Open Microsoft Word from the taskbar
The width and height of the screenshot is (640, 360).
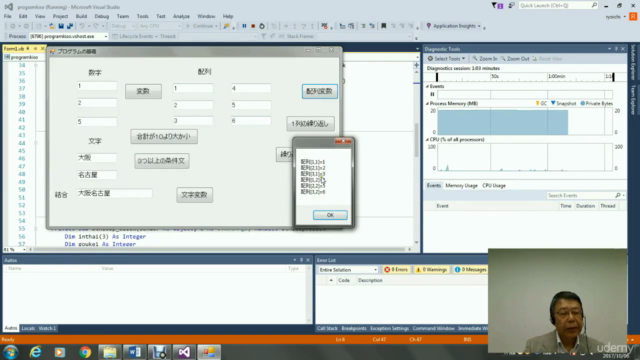click(134, 352)
